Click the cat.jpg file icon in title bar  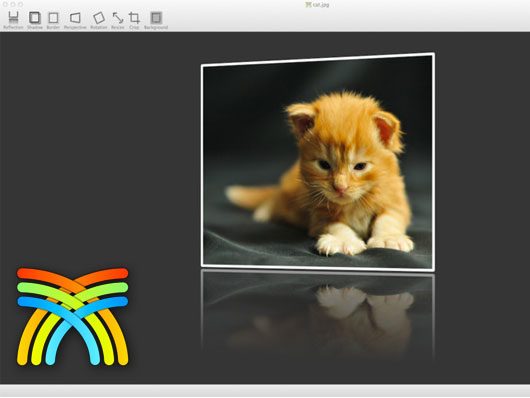click(x=308, y=5)
